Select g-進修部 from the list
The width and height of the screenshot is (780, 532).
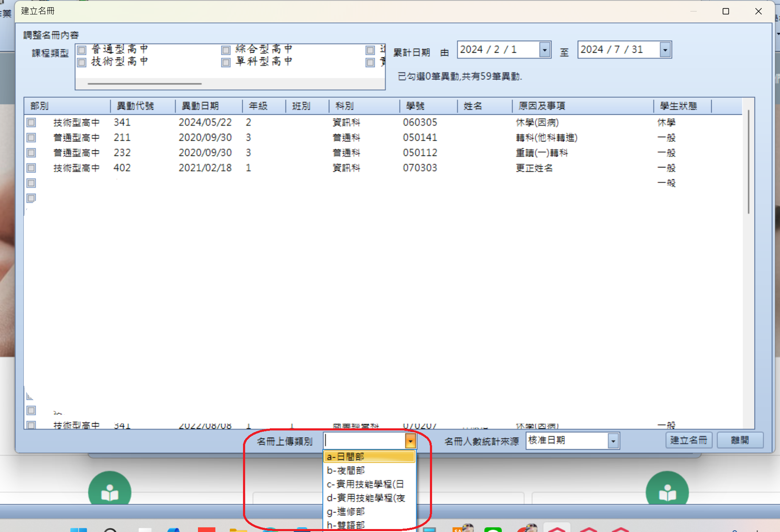pos(369,512)
